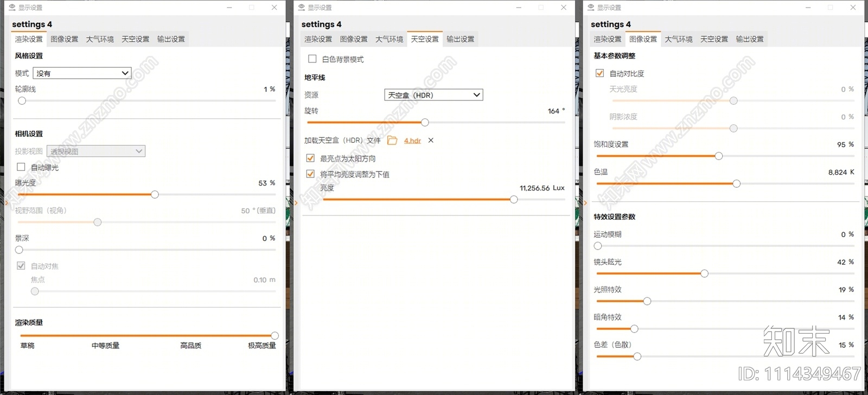Click 中等质量 quality label
Screen dimensions: 868x395
tap(106, 346)
